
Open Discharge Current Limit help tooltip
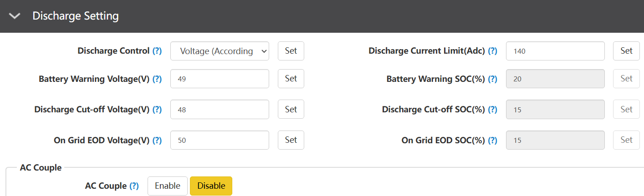(492, 51)
